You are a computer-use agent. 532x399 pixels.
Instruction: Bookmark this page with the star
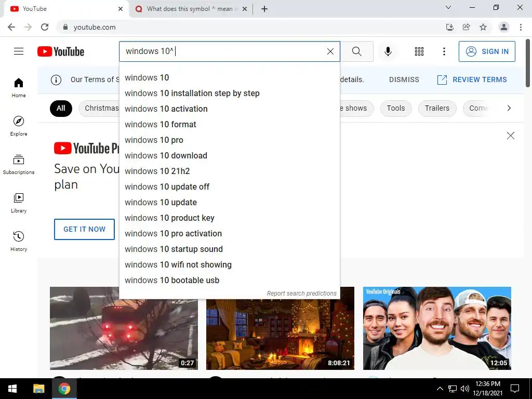[x=483, y=27]
